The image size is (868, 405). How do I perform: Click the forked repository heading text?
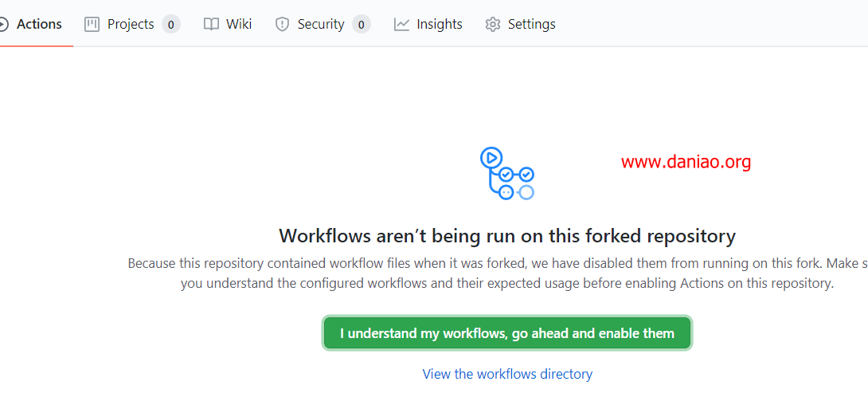click(x=507, y=236)
